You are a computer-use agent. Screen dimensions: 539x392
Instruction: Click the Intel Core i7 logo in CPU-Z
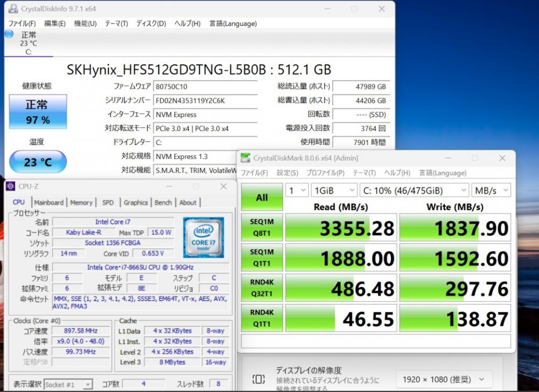tap(204, 237)
